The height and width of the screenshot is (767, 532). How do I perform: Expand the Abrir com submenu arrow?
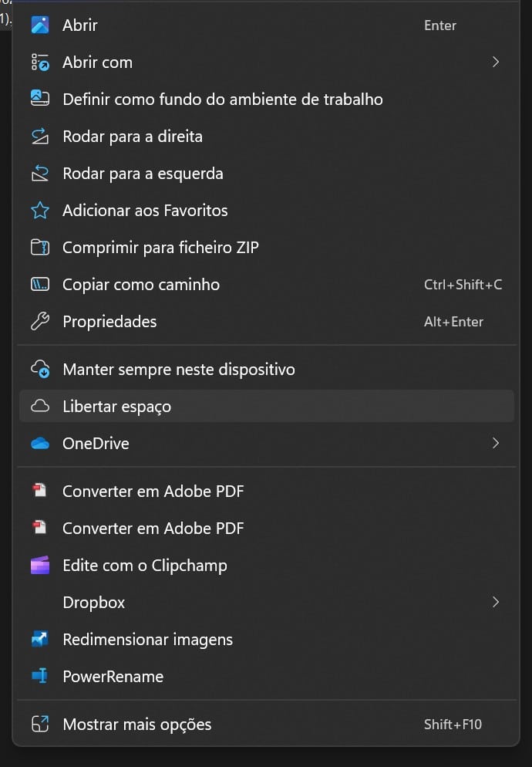coord(495,63)
